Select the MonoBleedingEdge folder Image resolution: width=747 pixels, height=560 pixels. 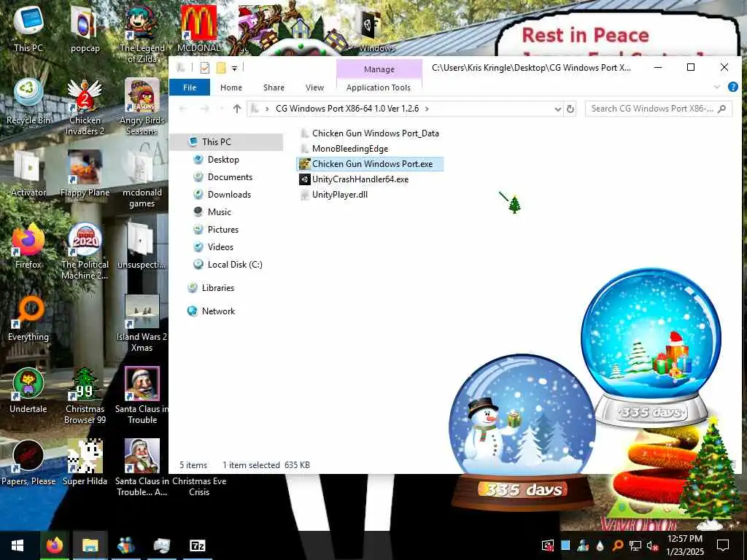pos(344,149)
